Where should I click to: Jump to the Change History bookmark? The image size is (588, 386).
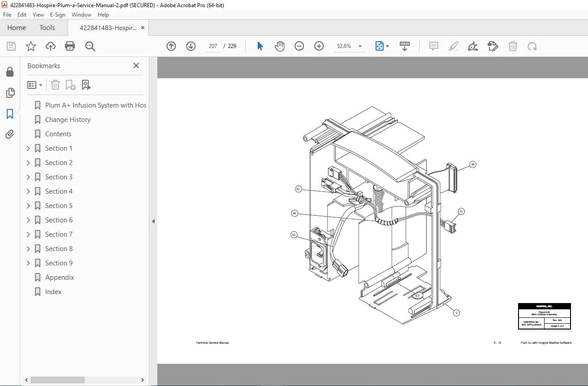click(x=68, y=120)
